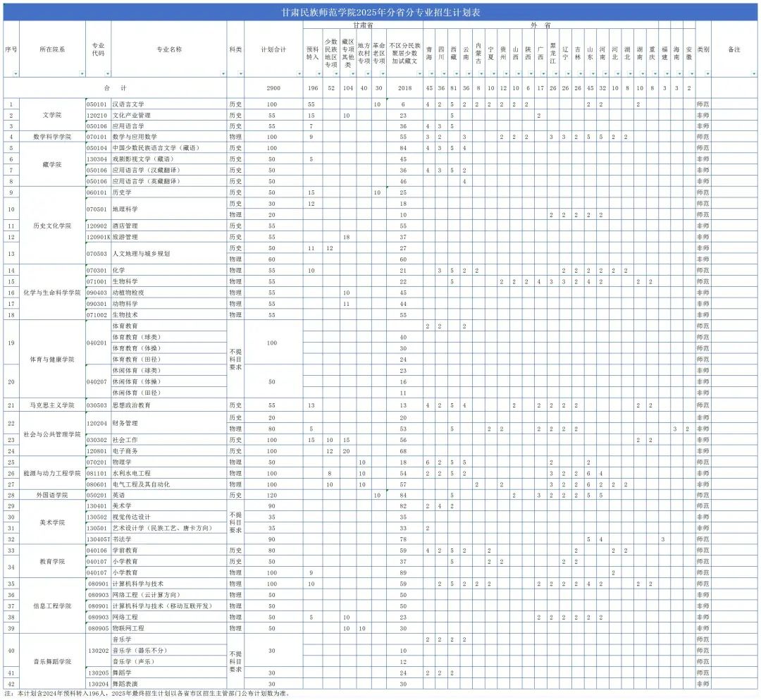
Task: Click filter arrow under 西藏 column
Action: (x=457, y=73)
